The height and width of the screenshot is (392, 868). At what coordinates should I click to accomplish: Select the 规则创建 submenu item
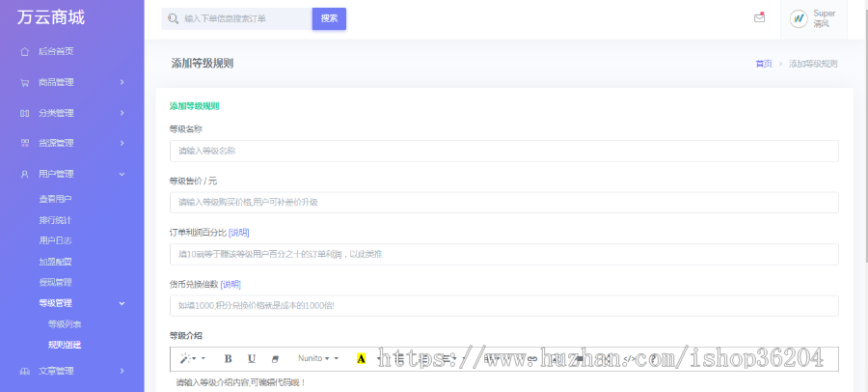pos(65,345)
